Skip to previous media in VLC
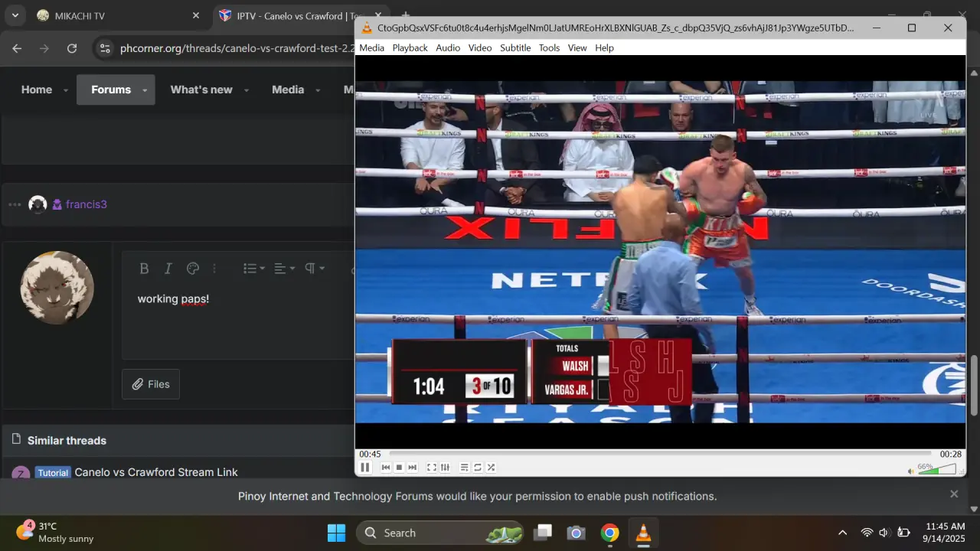Viewport: 980px width, 551px height. click(x=386, y=468)
